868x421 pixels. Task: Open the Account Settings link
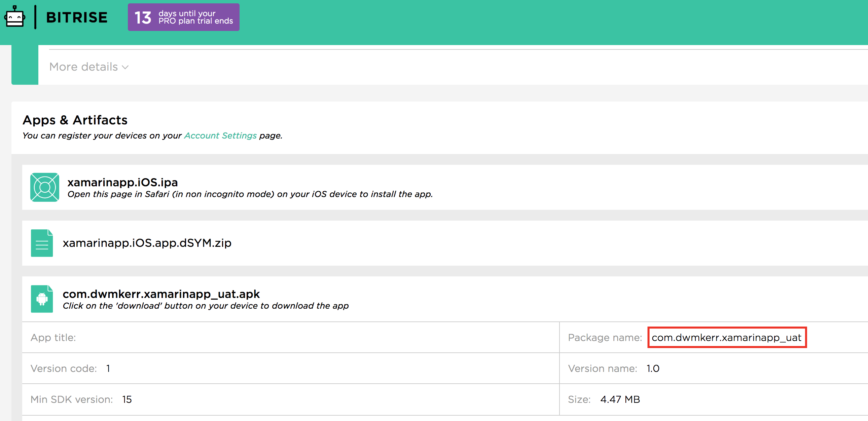220,136
